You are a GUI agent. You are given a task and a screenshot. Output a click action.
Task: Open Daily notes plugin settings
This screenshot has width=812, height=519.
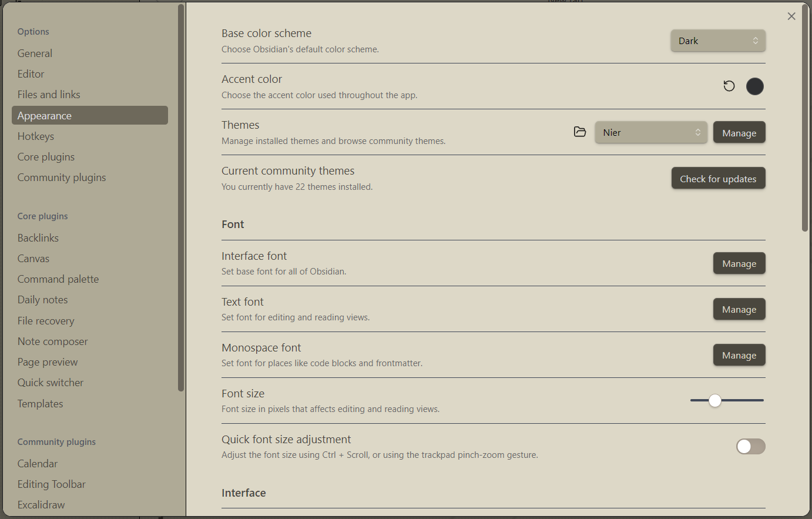(x=90, y=300)
